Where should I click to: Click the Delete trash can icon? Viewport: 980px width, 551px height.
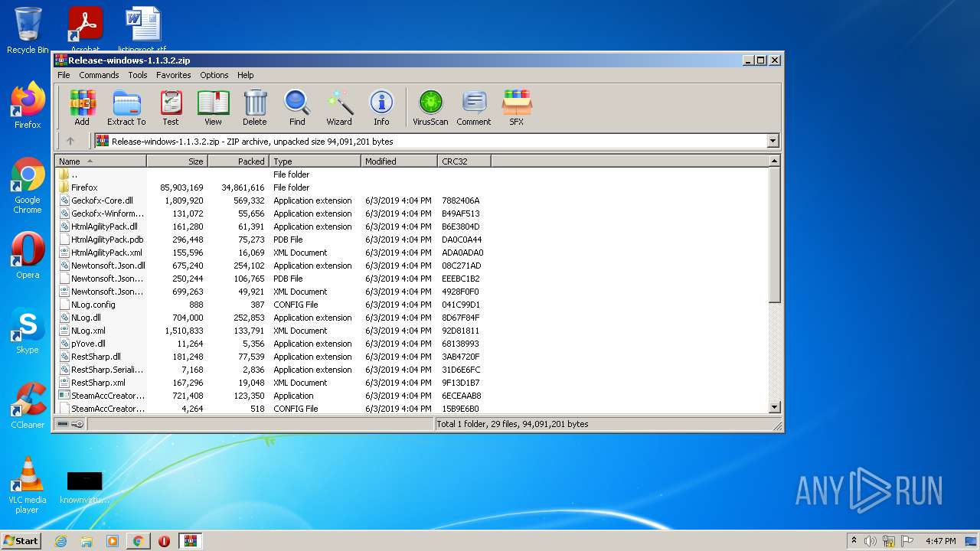255,107
